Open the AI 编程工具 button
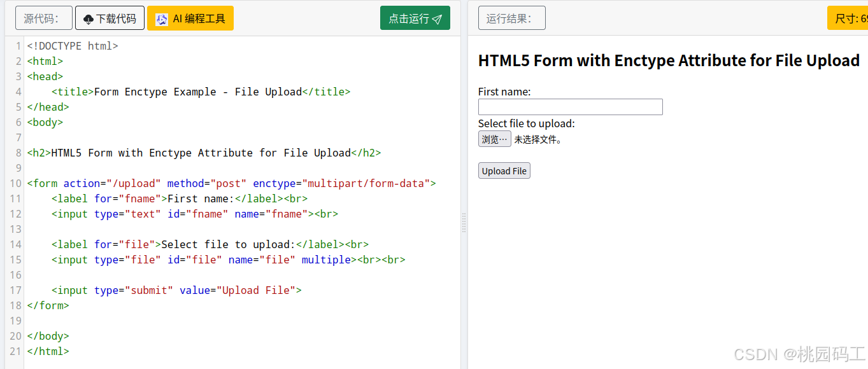 [x=190, y=18]
